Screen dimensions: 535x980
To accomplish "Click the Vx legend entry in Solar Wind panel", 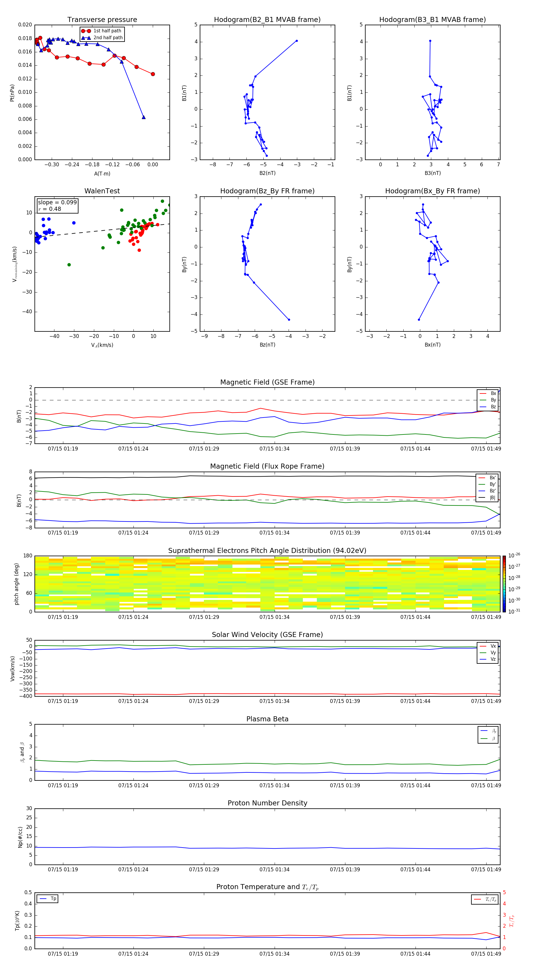I will tap(488, 646).
